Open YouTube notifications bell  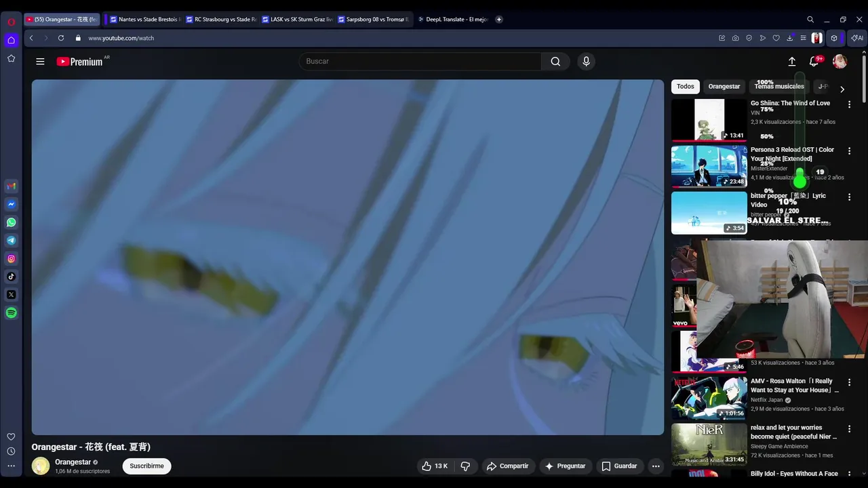(814, 62)
